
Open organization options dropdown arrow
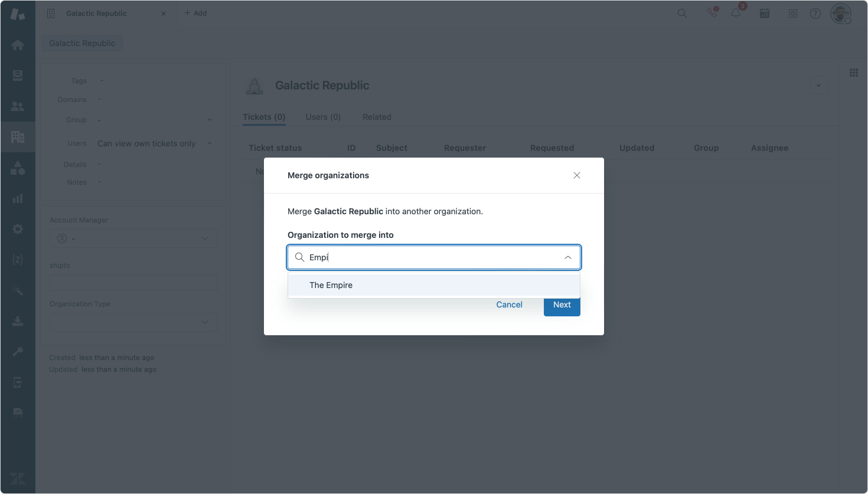click(818, 86)
